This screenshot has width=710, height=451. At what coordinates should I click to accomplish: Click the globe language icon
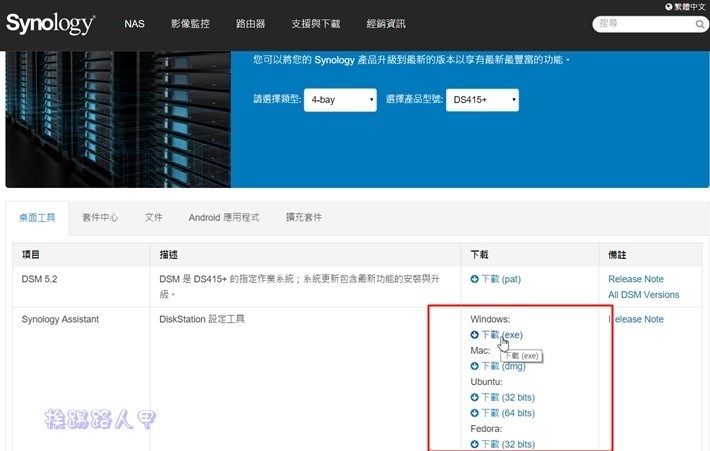pos(668,6)
